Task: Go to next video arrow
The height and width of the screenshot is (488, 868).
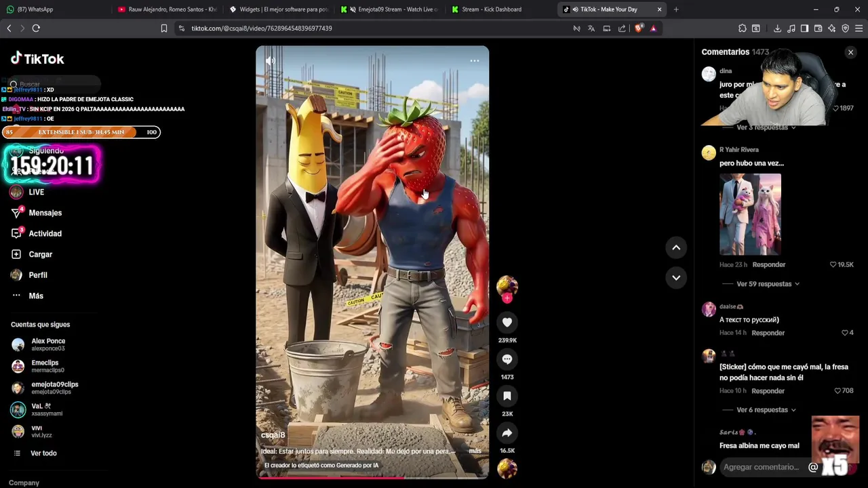Action: 676,277
